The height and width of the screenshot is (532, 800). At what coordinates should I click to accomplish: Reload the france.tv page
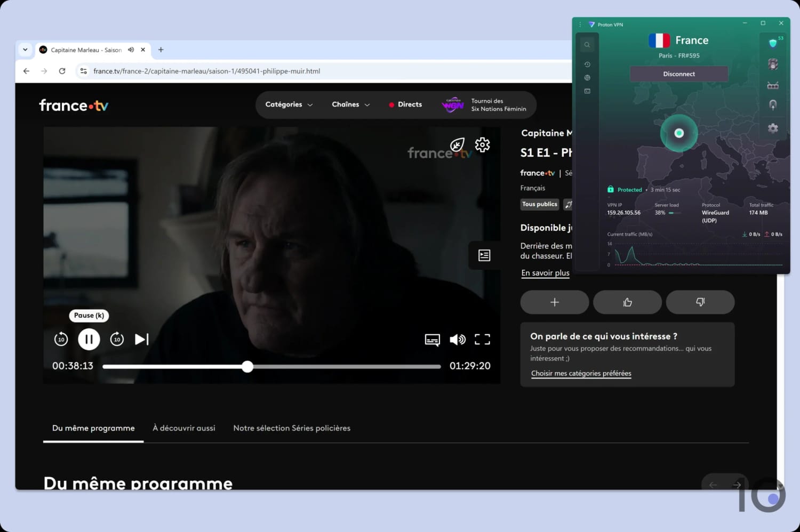(x=62, y=71)
